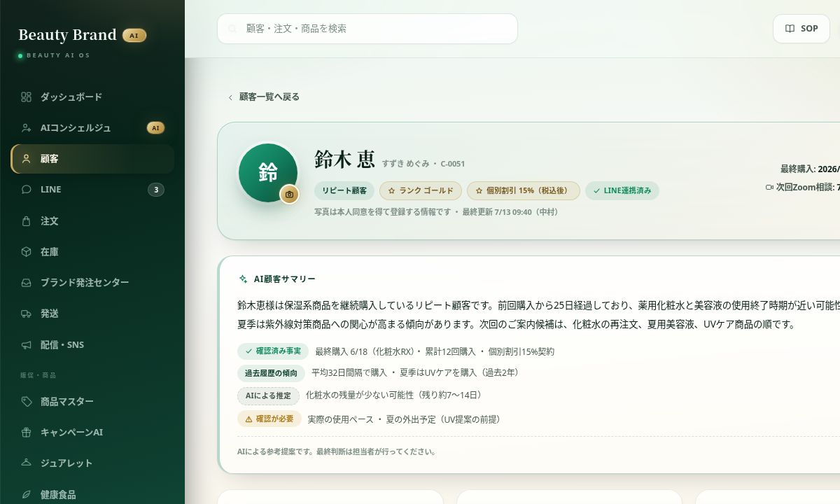Click the video camera icon beside 次回Zoom相談
The image size is (840, 504).
pyautogui.click(x=769, y=188)
